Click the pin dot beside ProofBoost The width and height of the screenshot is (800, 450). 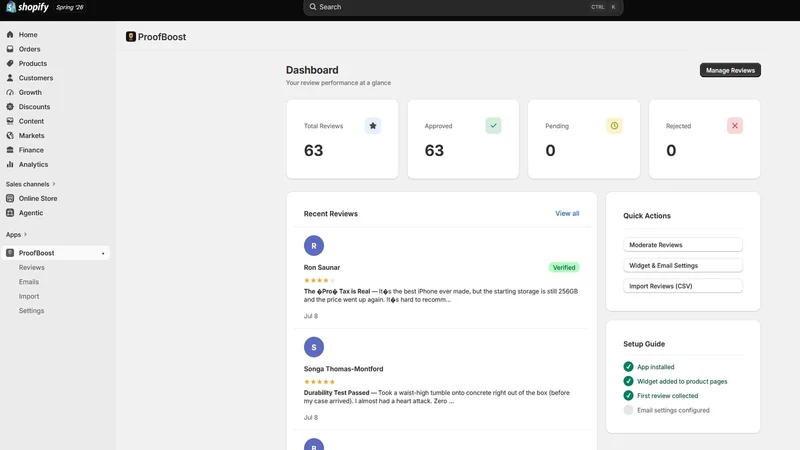(x=103, y=254)
